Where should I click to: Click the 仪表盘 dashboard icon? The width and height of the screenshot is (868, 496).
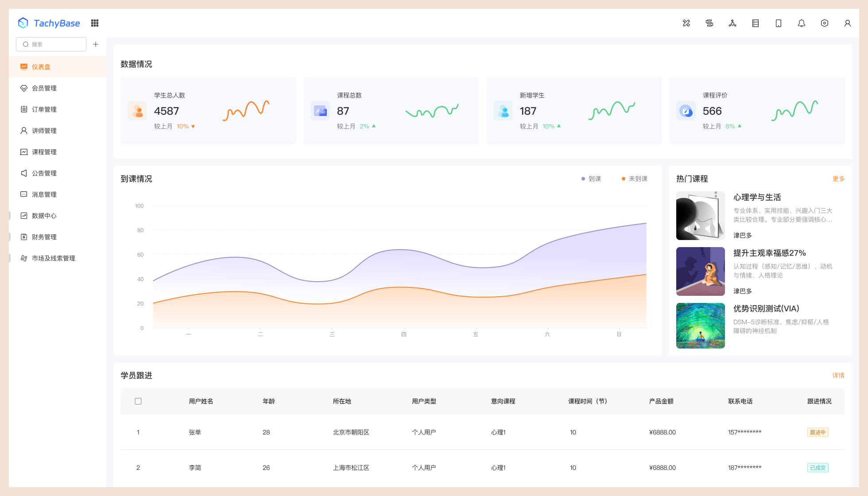24,67
